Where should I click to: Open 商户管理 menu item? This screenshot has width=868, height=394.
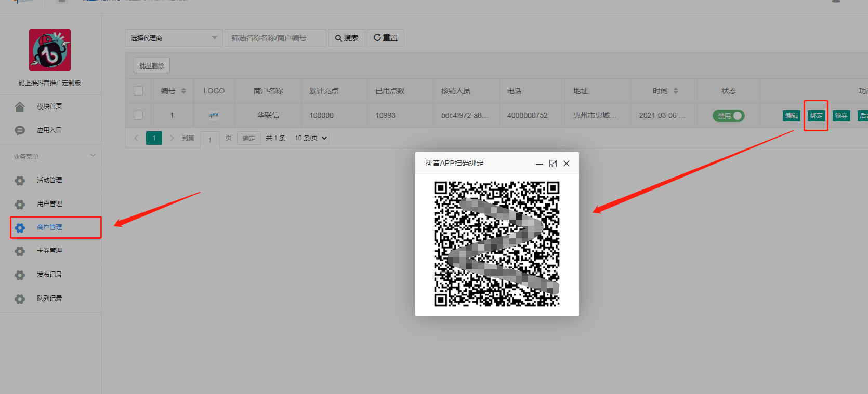49,227
